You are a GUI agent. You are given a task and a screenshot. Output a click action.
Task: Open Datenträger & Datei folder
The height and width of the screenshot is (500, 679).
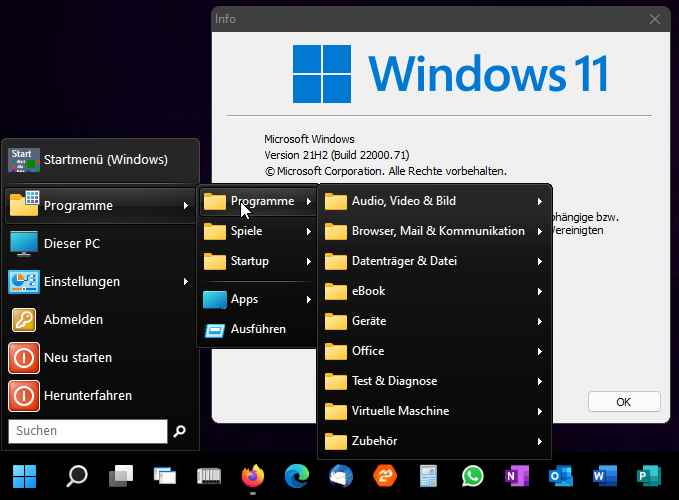click(x=434, y=261)
